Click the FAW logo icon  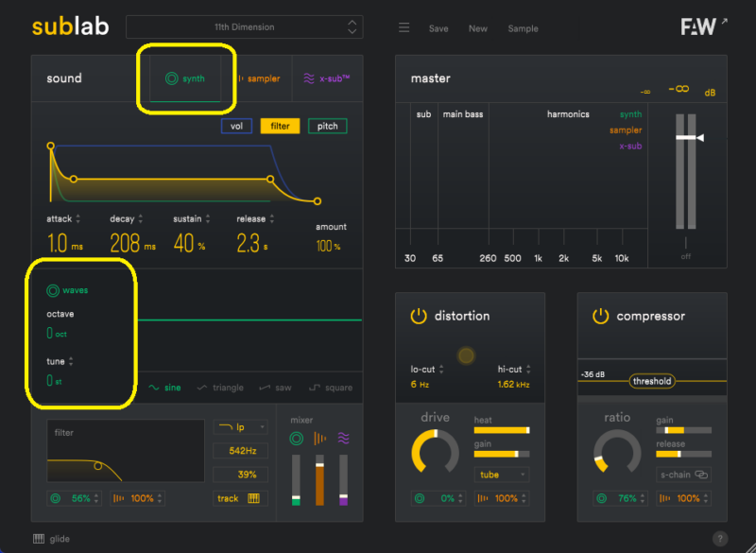click(698, 26)
